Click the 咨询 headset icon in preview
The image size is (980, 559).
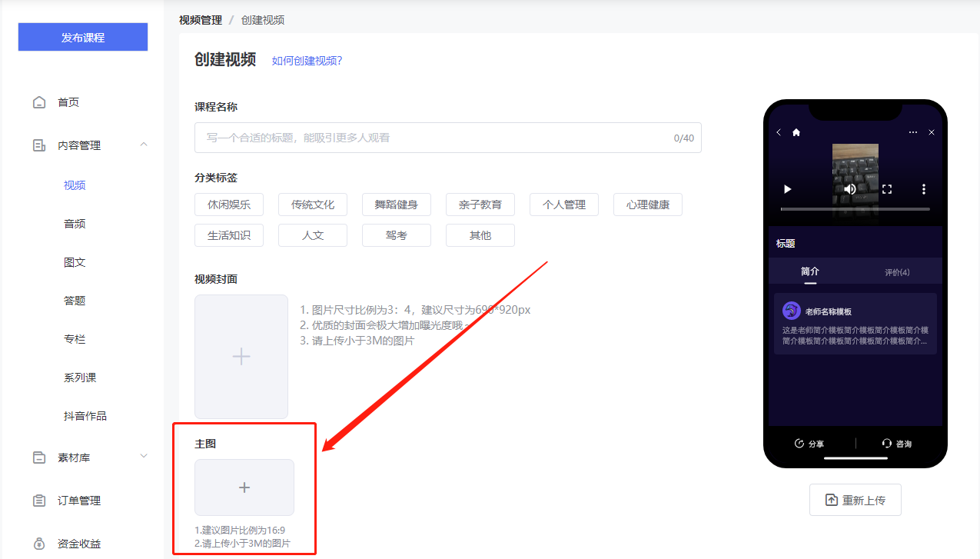click(887, 444)
